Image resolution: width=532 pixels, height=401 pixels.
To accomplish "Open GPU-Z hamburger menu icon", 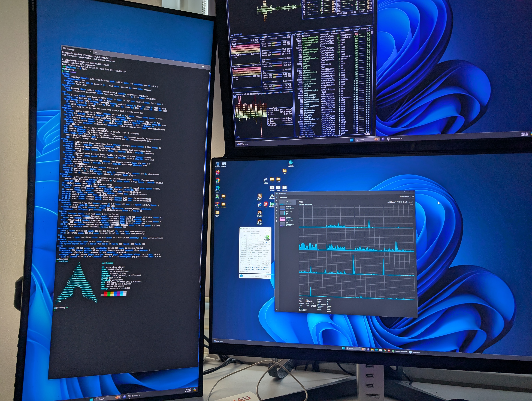I will [270, 231].
